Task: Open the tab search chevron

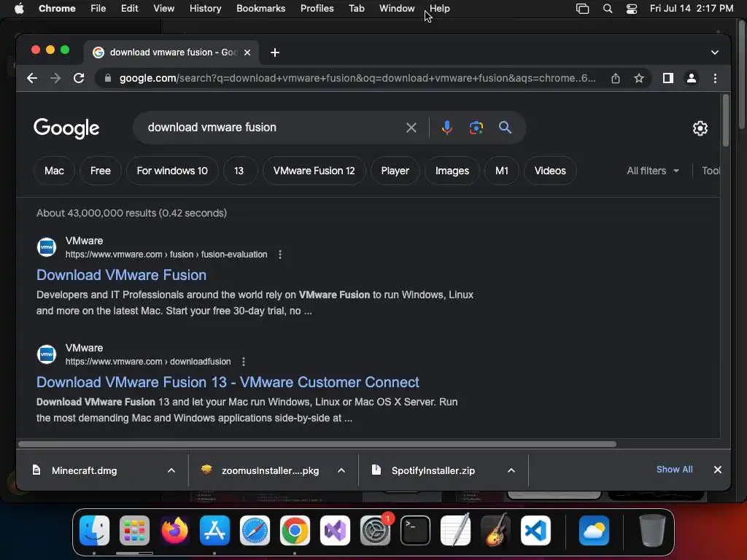Action: (715, 52)
